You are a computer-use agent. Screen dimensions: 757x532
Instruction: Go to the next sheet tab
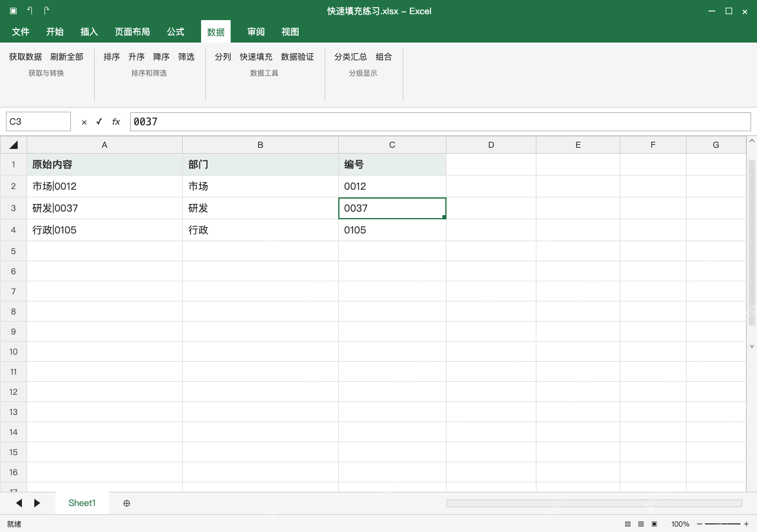tap(37, 503)
